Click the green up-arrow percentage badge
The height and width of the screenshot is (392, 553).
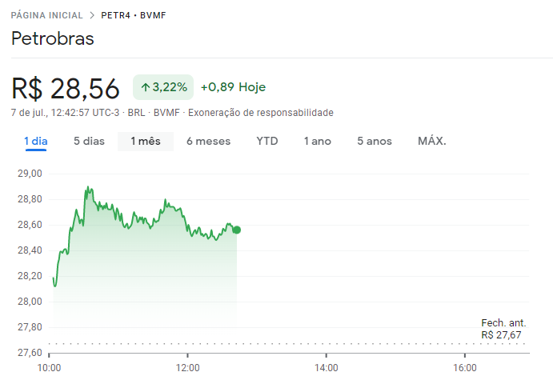click(163, 87)
